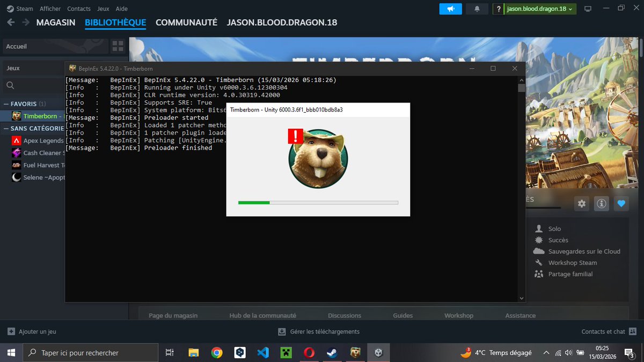
Task: Open the Discussions tab
Action: (x=345, y=316)
